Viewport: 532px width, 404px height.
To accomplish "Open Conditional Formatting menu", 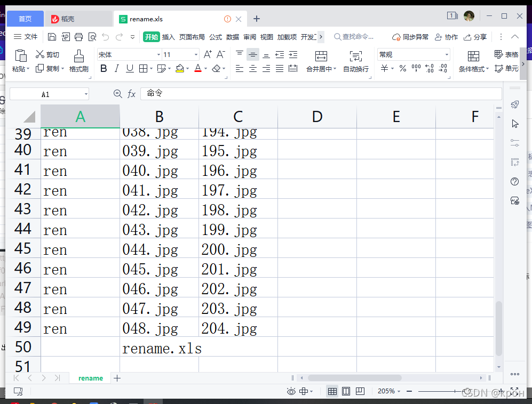I will click(474, 61).
